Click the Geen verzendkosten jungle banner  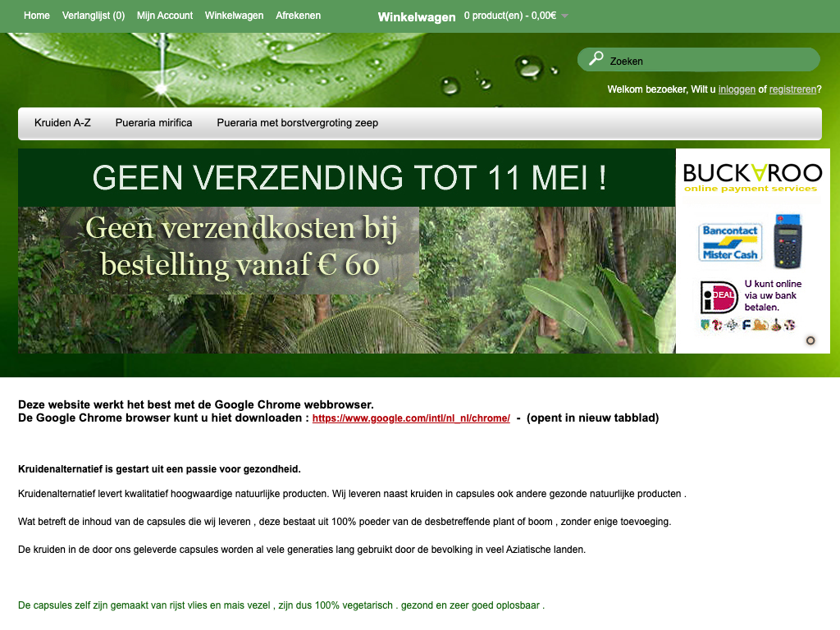[x=347, y=280]
